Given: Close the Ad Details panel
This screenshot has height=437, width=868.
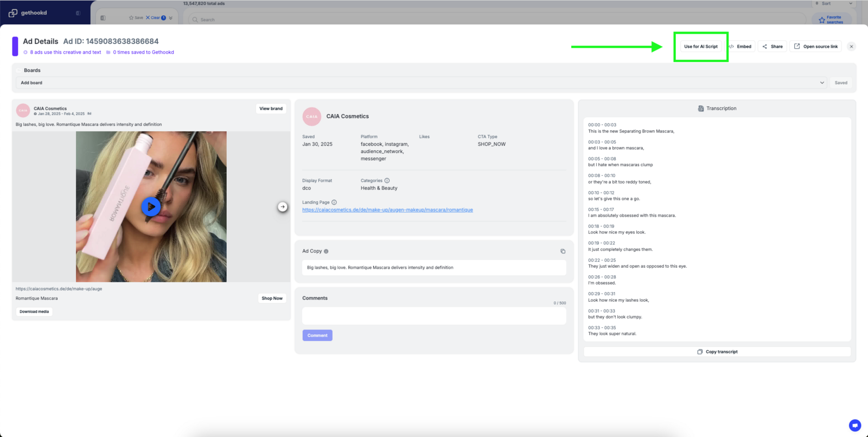Looking at the screenshot, I should (x=851, y=47).
